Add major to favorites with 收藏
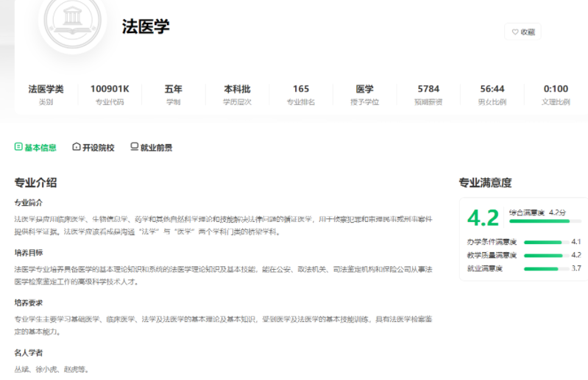588x380 pixels. [x=523, y=32]
